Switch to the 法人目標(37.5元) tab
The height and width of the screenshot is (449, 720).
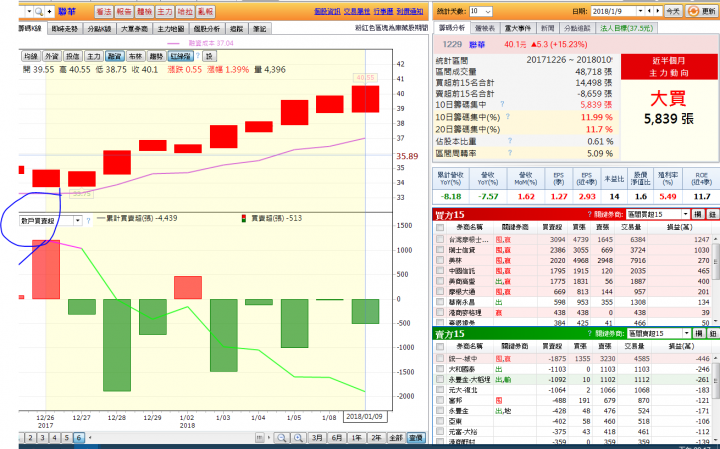[627, 28]
